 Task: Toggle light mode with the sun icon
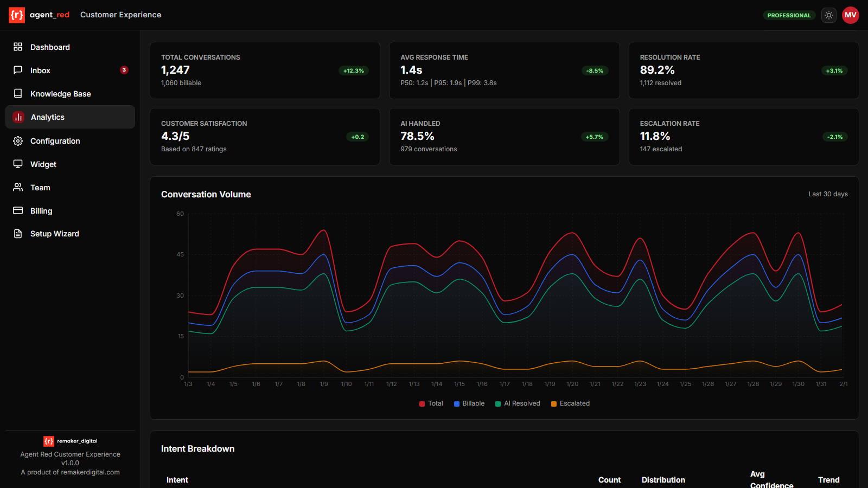tap(828, 15)
